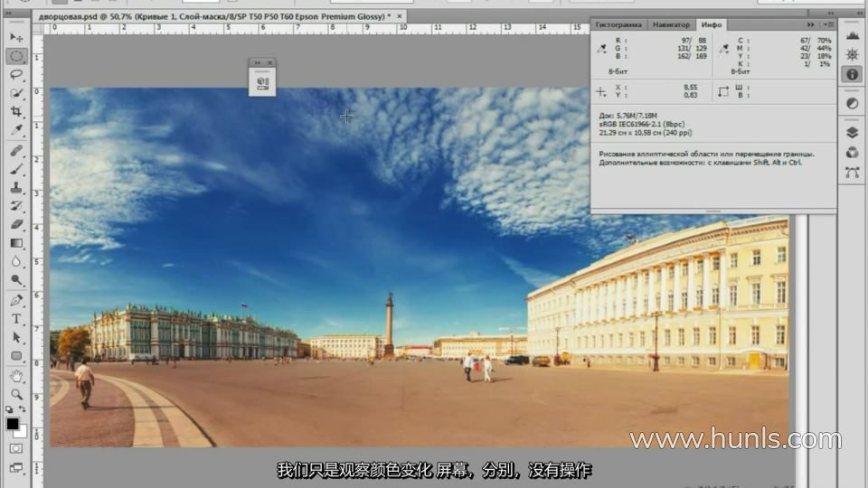Click the icon in the small floating panel
The image size is (868, 488).
click(x=262, y=84)
